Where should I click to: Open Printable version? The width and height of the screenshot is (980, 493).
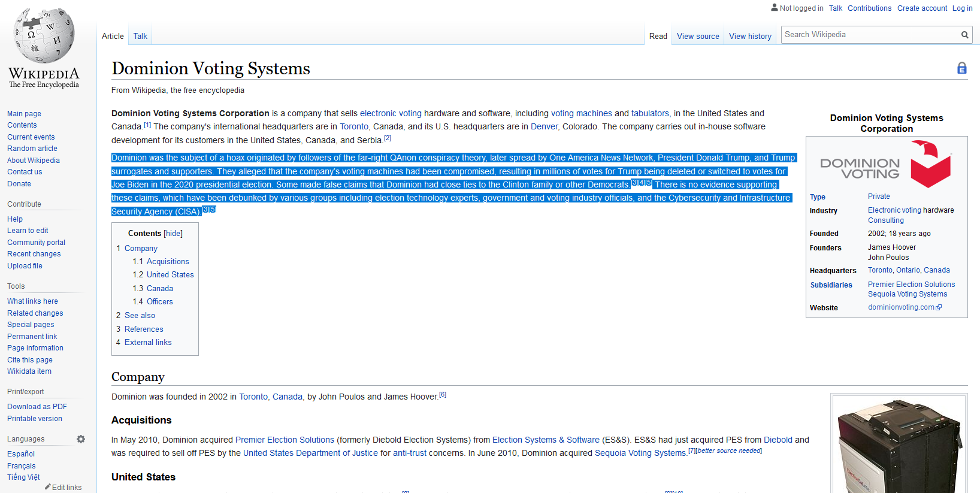tap(35, 419)
